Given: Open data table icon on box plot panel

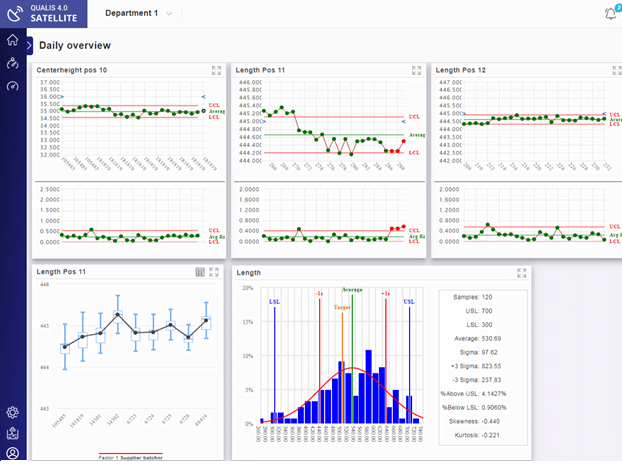Looking at the screenshot, I should tap(200, 272).
